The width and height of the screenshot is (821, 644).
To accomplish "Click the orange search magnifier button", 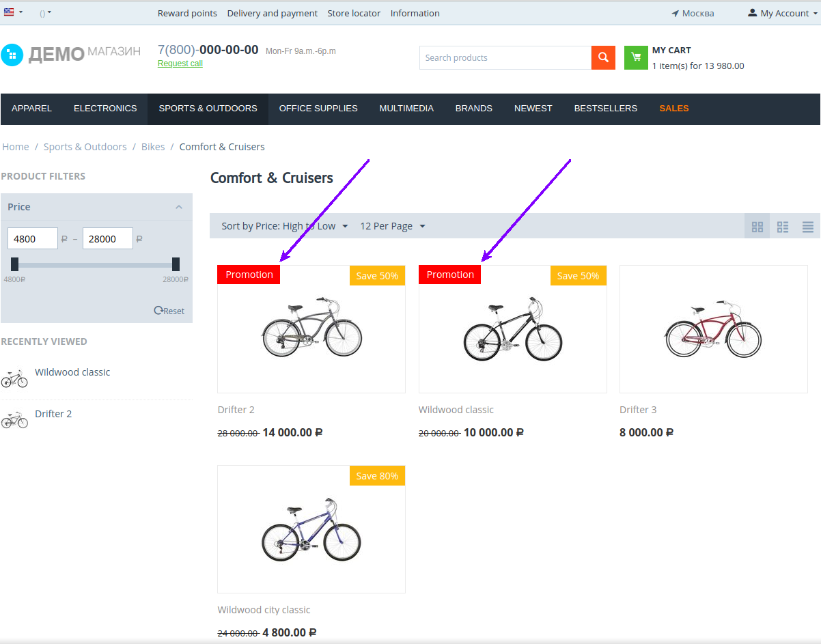I will coord(603,58).
